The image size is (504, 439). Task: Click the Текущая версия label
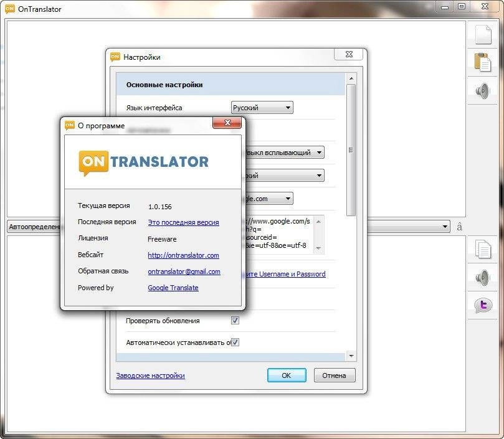point(104,205)
